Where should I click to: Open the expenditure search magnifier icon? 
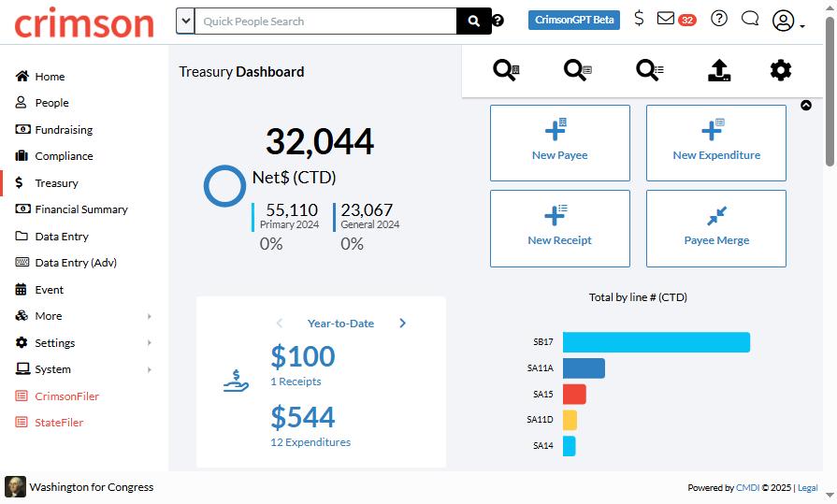[578, 70]
